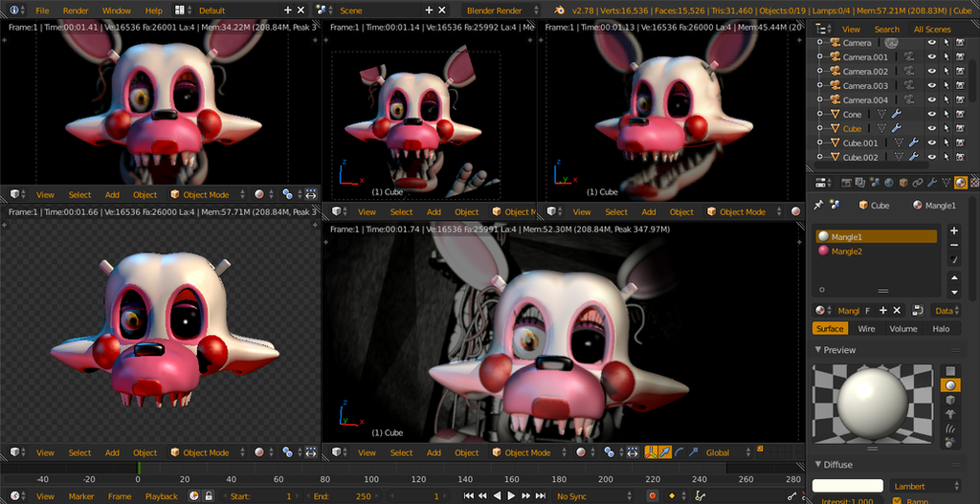The width and height of the screenshot is (980, 504).
Task: Toggle visibility eye for Cube.001
Action: point(931,143)
